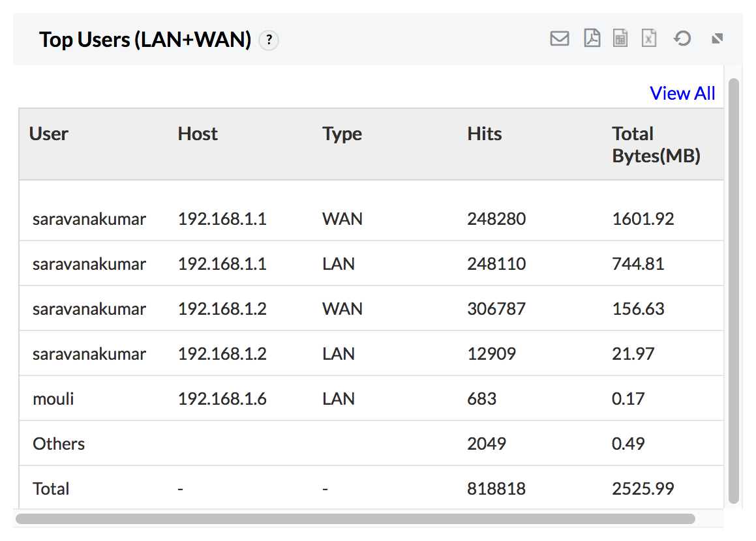The image size is (756, 541).
Task: Open help icon beside Top Users title
Action: pyautogui.click(x=268, y=41)
